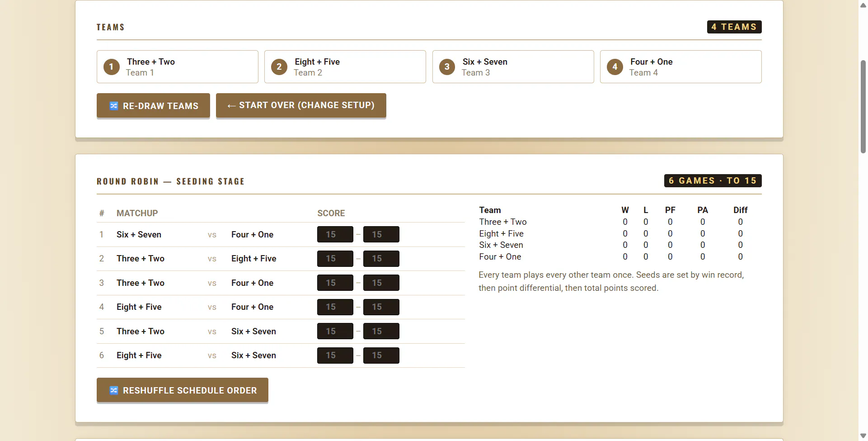Click the Team 4 label
The width and height of the screenshot is (868, 441).
644,73
